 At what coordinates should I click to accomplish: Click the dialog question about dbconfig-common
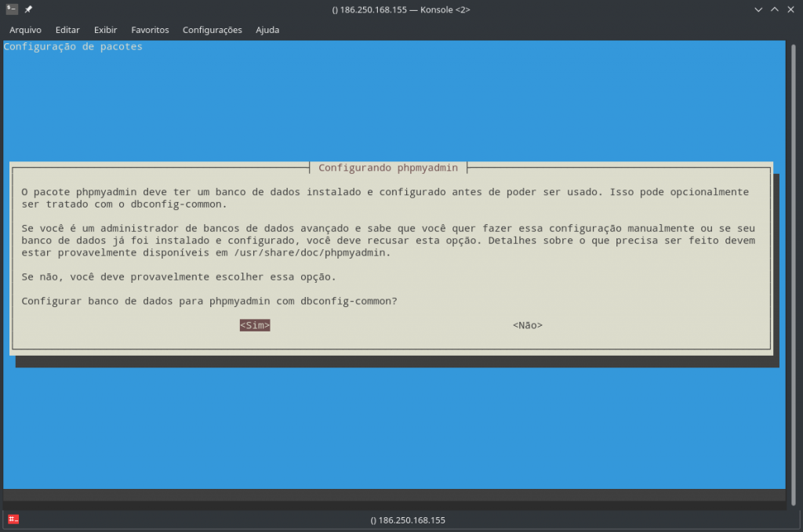coord(210,301)
